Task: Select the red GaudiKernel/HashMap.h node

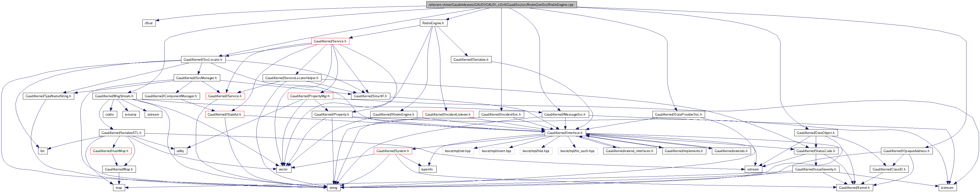Action: (x=111, y=151)
